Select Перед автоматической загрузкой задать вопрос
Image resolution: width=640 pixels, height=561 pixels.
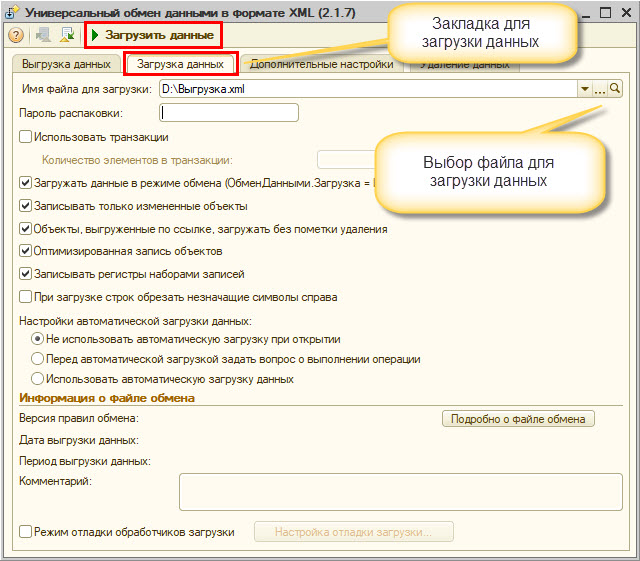(37, 359)
